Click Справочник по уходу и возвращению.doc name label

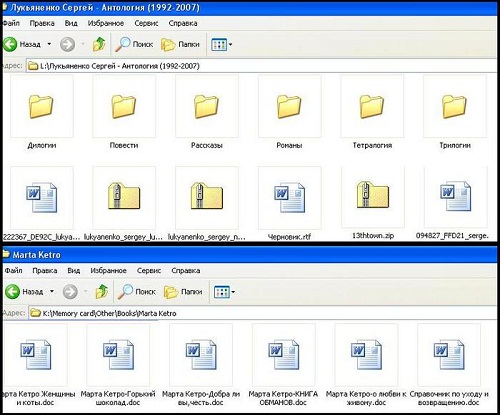tap(449, 398)
